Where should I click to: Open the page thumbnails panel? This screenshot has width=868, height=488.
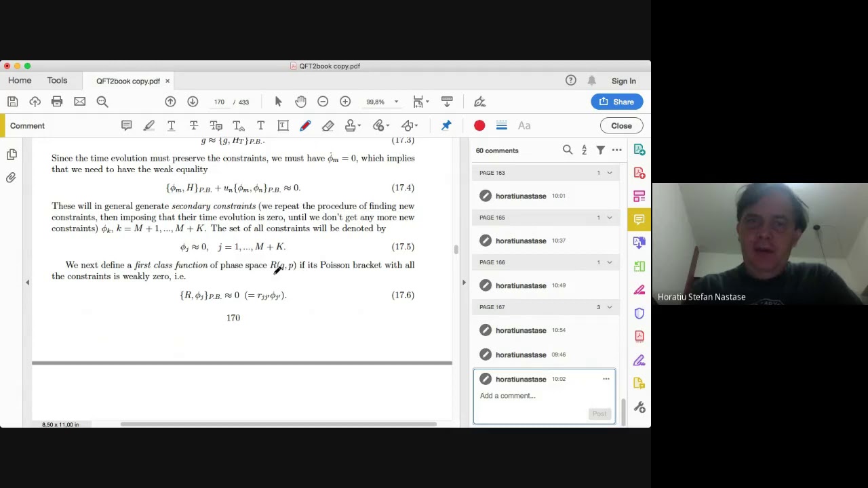tap(12, 155)
